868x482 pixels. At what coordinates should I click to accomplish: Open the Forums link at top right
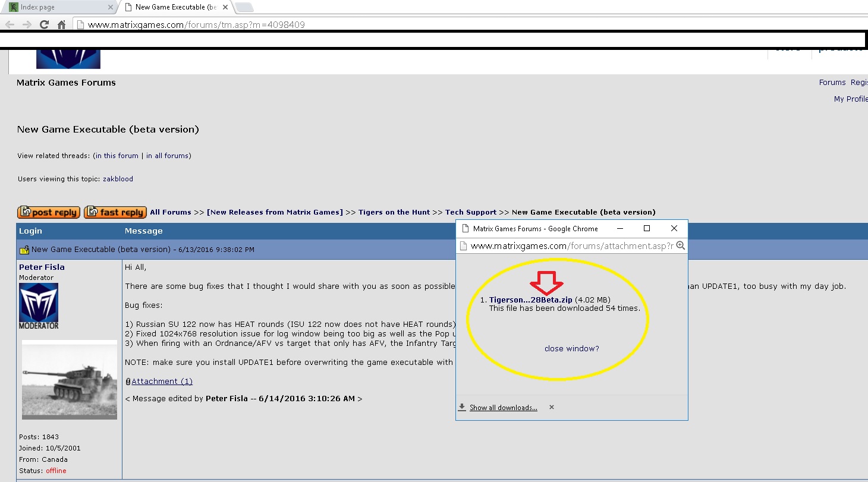(832, 83)
